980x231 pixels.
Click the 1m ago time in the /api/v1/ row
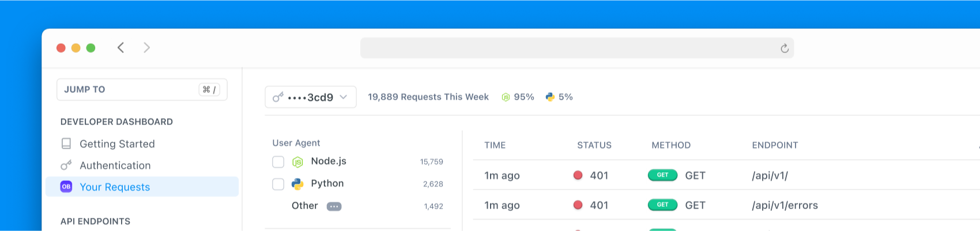click(502, 176)
